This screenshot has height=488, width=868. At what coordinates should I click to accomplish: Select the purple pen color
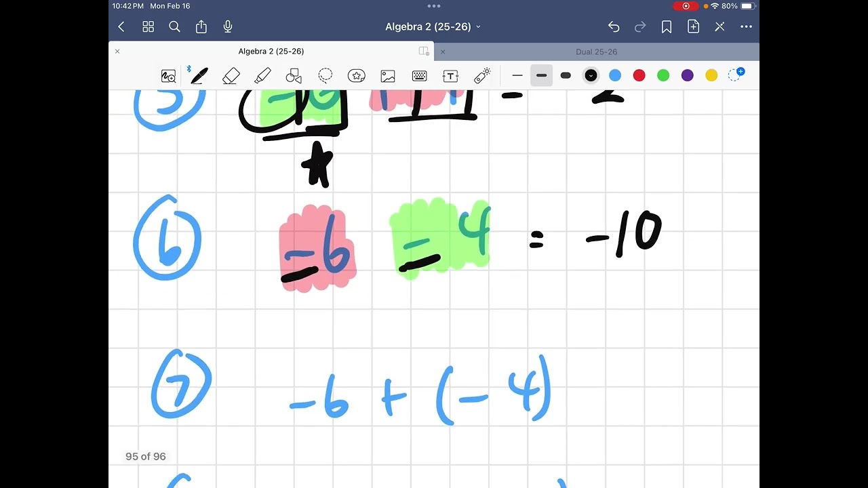[x=688, y=75]
